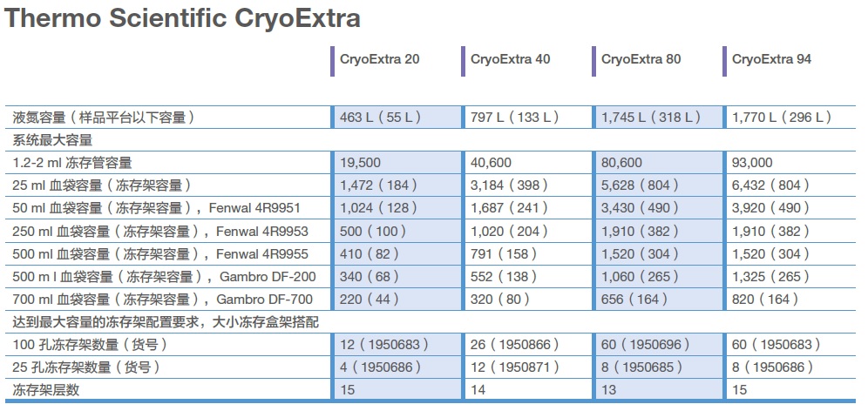
Task: Select the 4 (1950686) cell under CryoExtra 20
Action: (x=382, y=367)
